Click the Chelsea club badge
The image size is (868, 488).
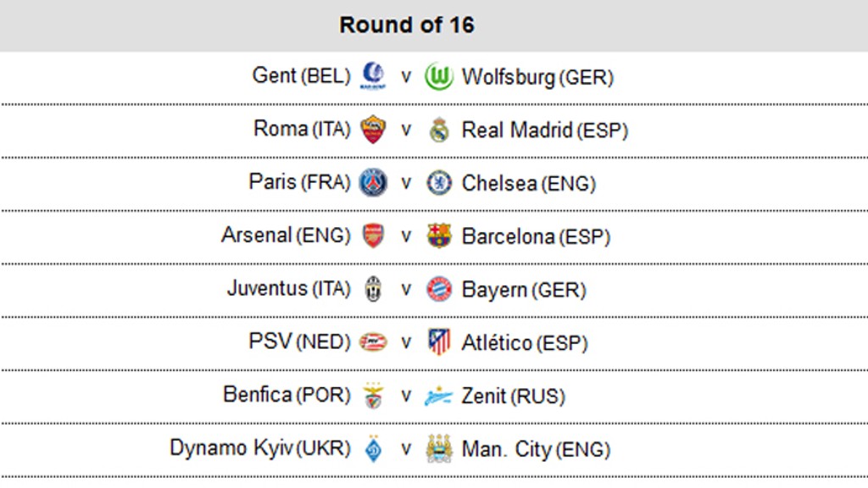click(439, 182)
